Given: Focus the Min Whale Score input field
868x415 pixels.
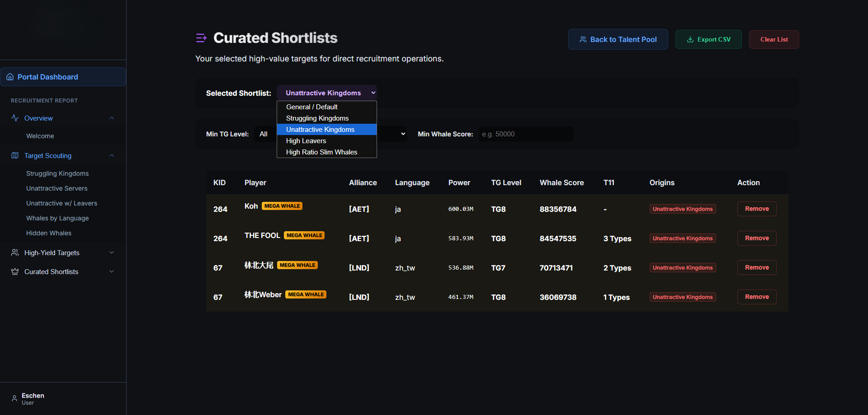Looking at the screenshot, I should (x=526, y=134).
